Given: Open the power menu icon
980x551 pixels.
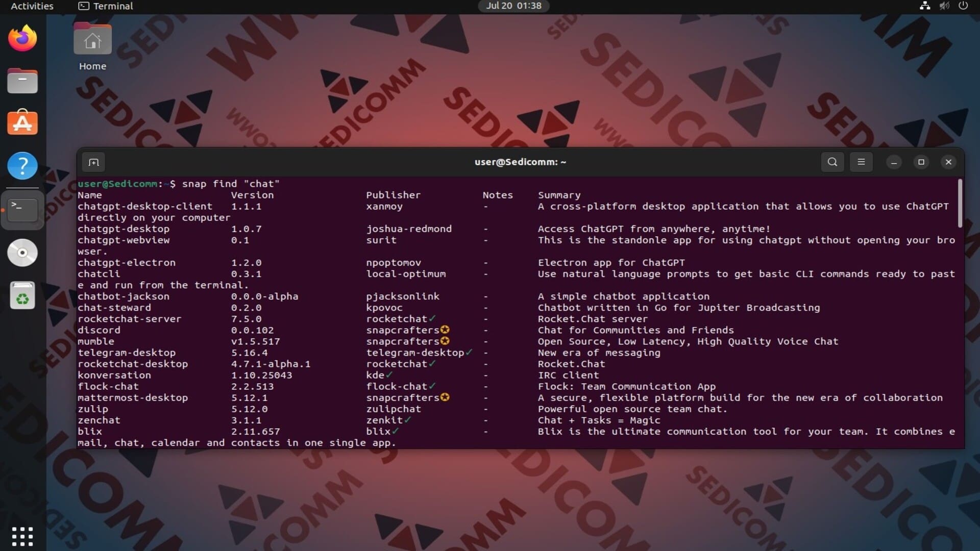Looking at the screenshot, I should (x=963, y=6).
